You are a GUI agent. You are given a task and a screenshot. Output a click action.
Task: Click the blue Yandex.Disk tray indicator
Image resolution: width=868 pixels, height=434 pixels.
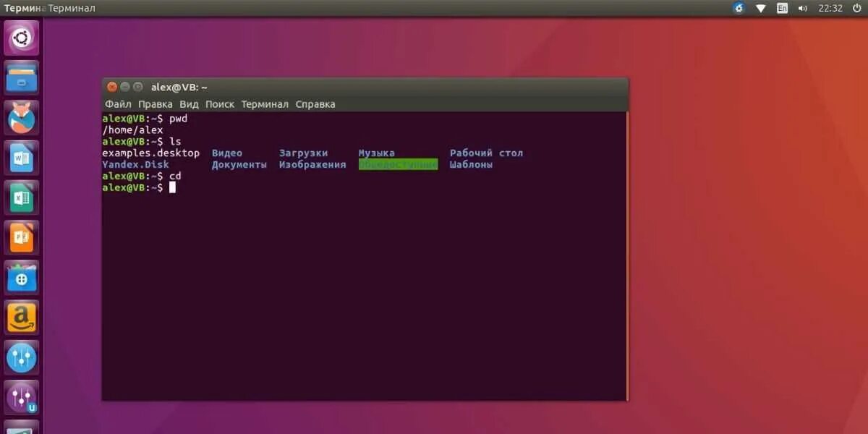coord(739,8)
